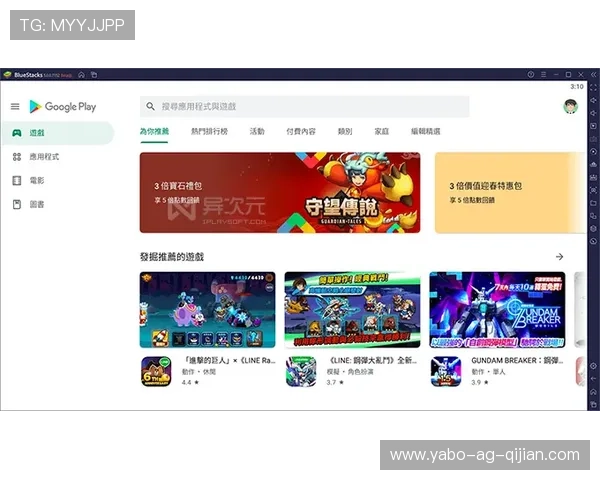Focus the 搜尋應用程式與遊戲 search field
This screenshot has width=600, height=480.
point(305,106)
